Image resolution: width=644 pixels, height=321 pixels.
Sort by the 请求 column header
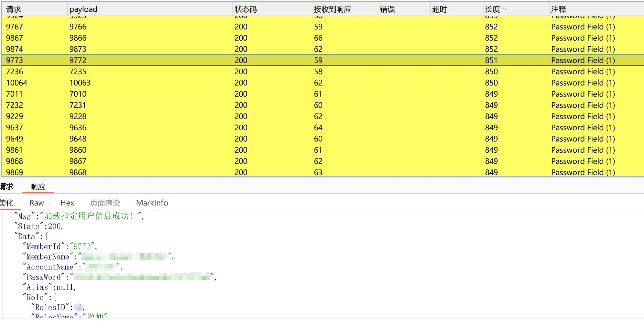click(x=14, y=9)
